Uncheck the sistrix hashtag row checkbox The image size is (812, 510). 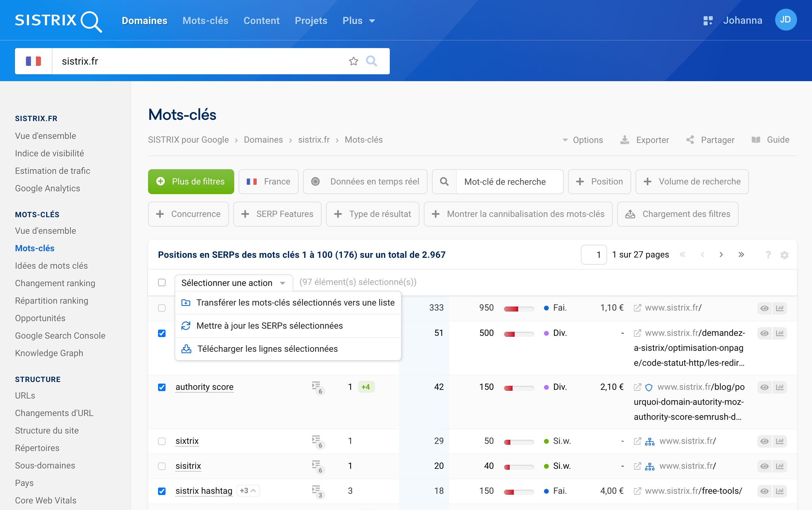(x=162, y=491)
